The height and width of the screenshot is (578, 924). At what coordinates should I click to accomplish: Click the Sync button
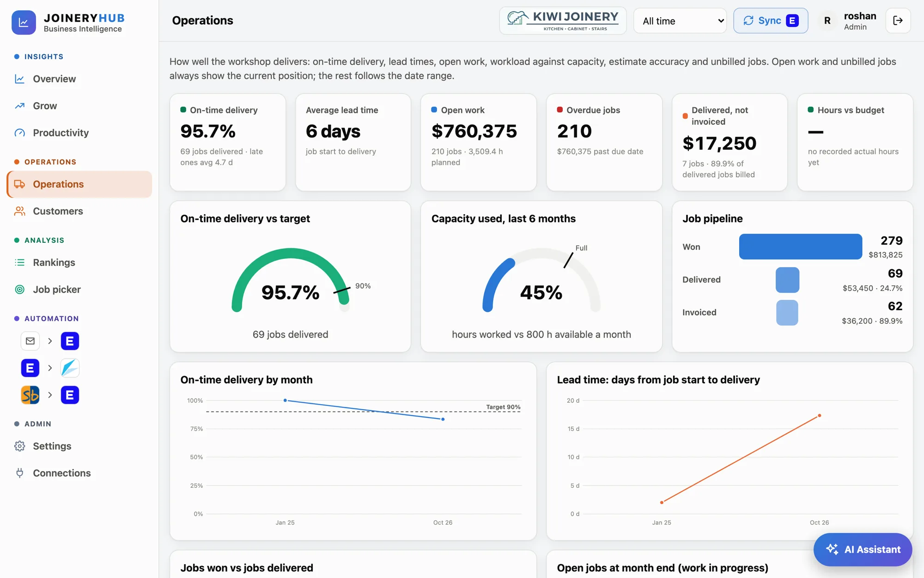771,21
